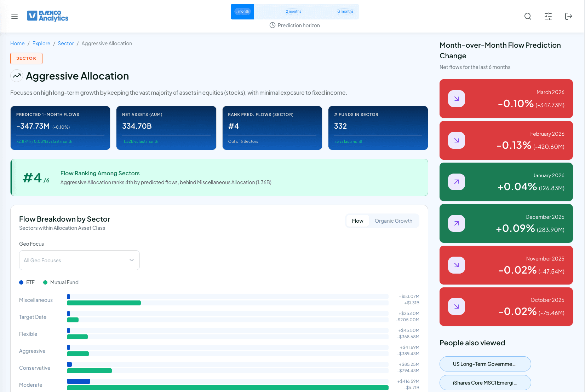Switch to the Organic Growth tab
Screen dimensions: 585x392
(x=393, y=221)
